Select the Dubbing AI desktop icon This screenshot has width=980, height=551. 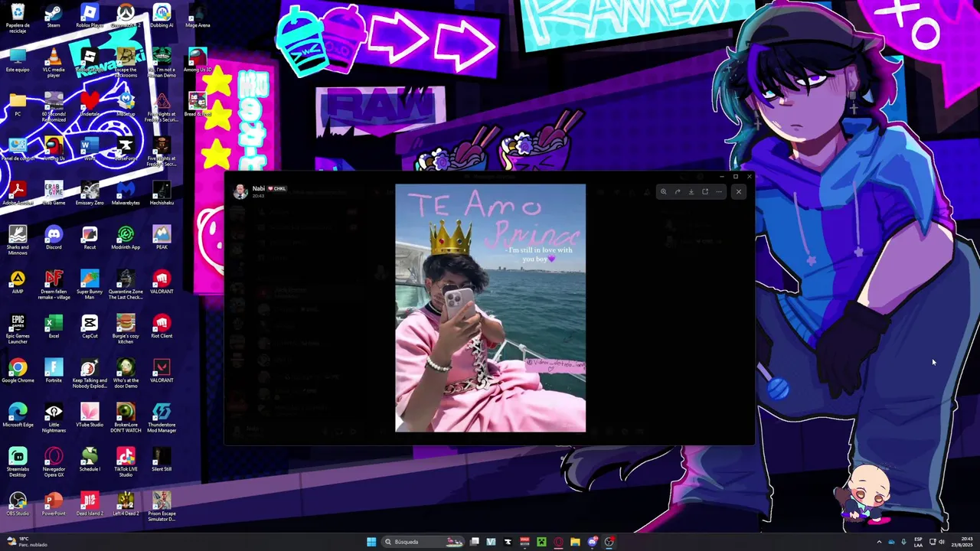[x=162, y=16]
